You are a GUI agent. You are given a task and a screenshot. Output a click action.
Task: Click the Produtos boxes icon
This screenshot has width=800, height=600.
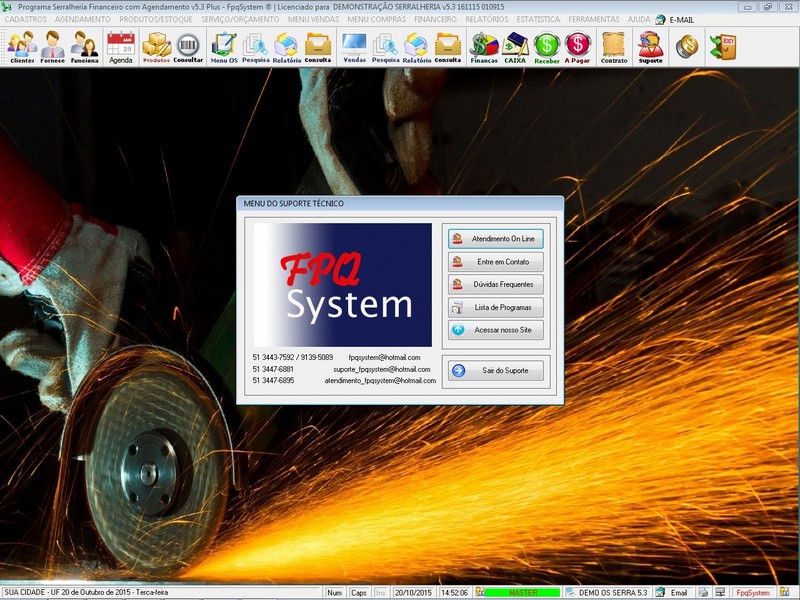click(x=156, y=46)
